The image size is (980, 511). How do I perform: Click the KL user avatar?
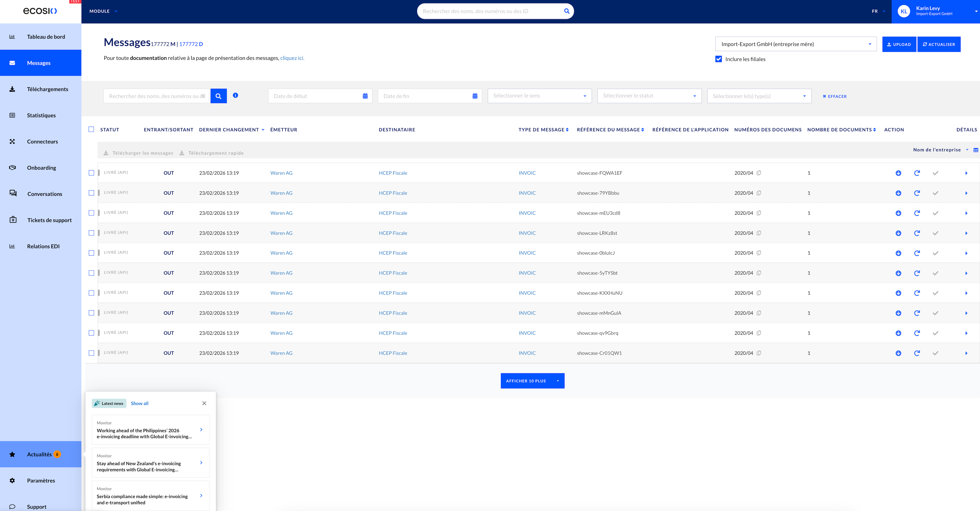(x=903, y=11)
